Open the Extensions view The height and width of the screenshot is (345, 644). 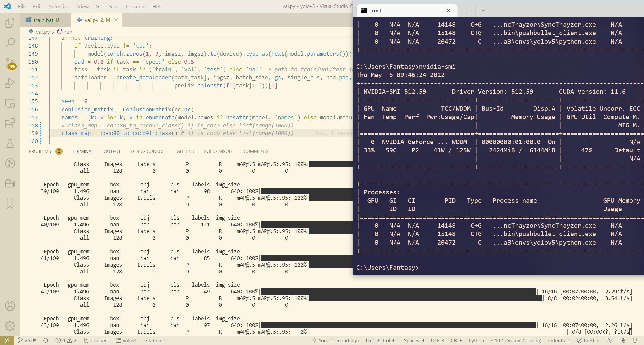tap(10, 123)
